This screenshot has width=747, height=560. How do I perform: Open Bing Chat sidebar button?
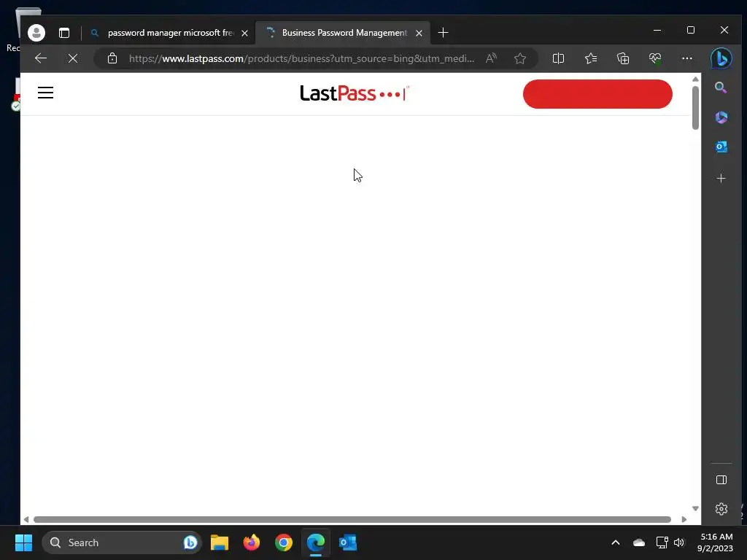coord(721,58)
